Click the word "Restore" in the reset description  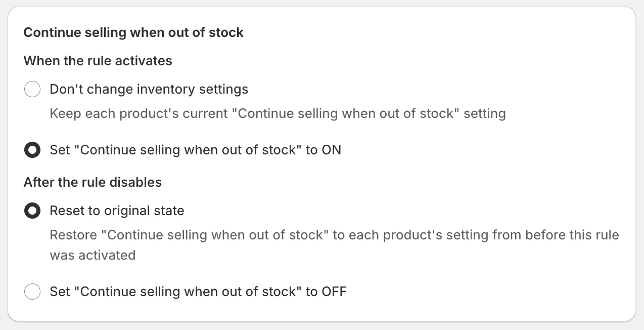[75, 235]
